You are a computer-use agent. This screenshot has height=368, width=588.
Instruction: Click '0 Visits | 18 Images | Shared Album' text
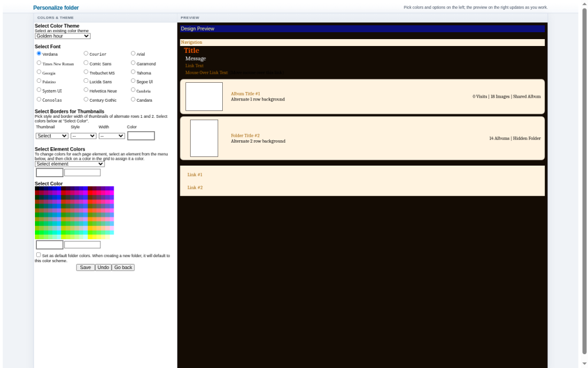(x=506, y=97)
